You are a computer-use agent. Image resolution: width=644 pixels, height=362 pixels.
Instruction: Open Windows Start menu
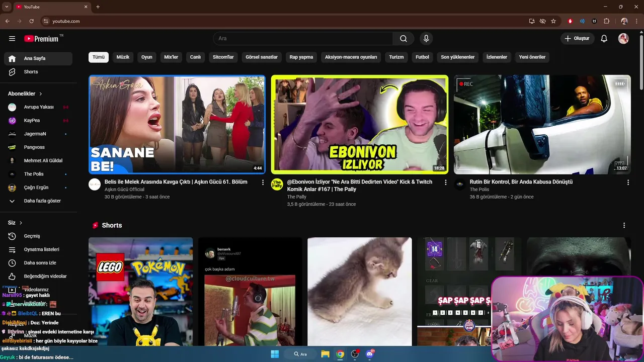pyautogui.click(x=275, y=354)
